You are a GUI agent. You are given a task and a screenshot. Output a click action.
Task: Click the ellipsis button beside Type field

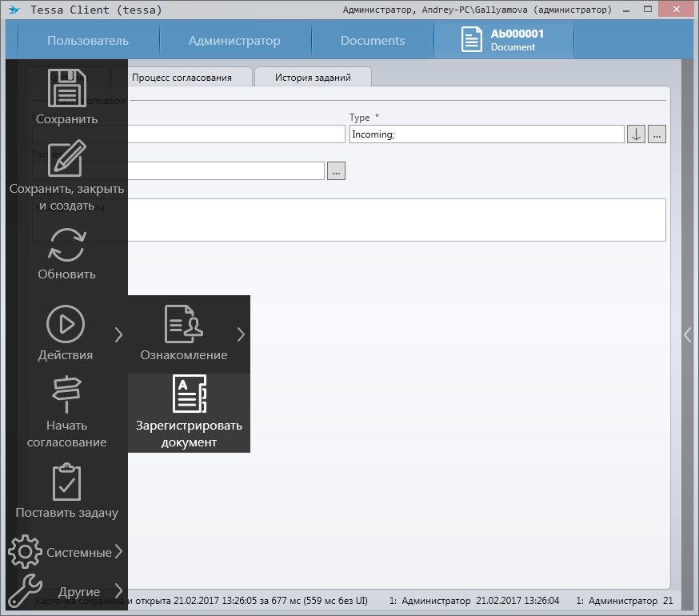click(x=657, y=134)
